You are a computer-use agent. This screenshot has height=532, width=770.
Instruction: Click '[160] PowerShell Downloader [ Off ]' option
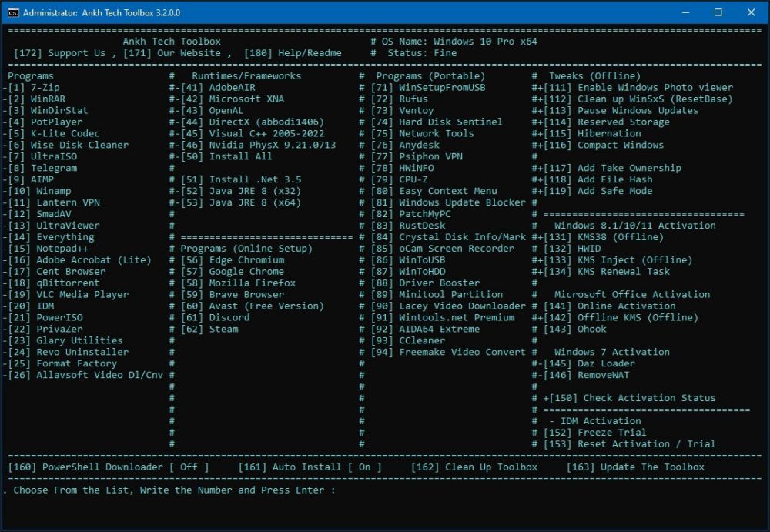point(109,467)
